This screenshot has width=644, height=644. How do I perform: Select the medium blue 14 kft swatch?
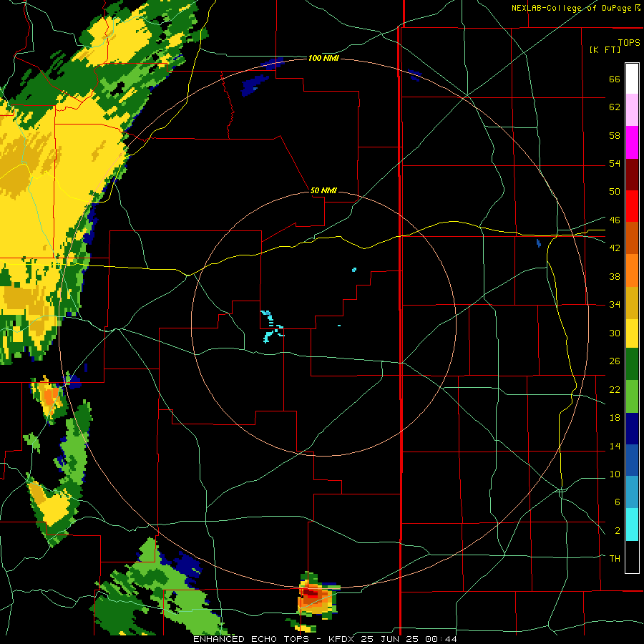point(632,460)
